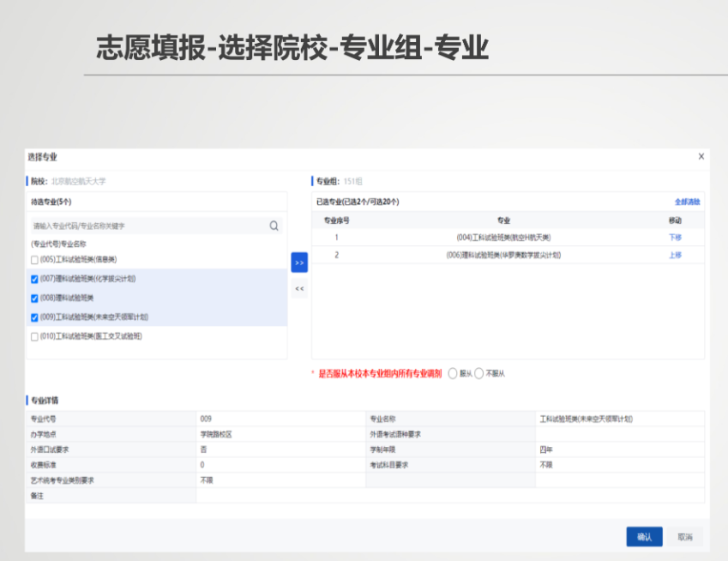
Task: Uncheck (007)理科试验班类(化学拔尖计划)
Action: (x=34, y=278)
